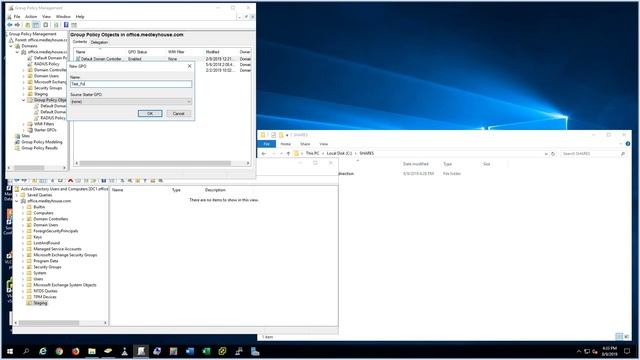
Task: Sort GPO list by Modified column
Action: [213, 52]
